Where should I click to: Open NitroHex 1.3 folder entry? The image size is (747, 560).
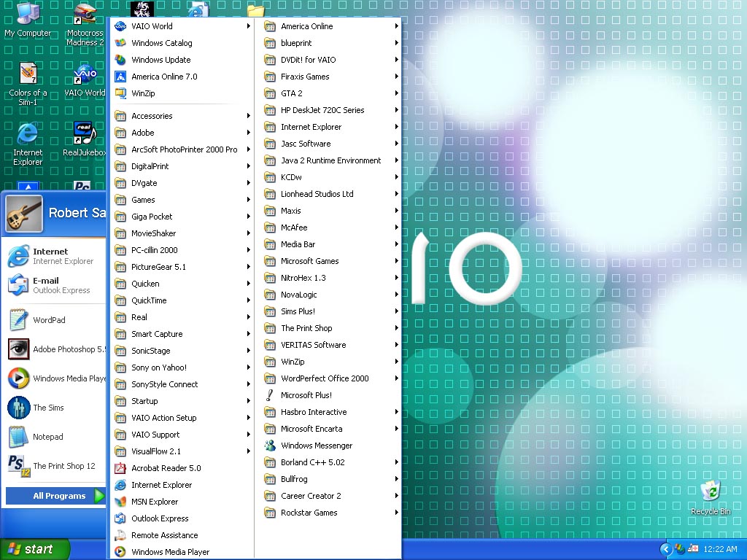pos(330,278)
